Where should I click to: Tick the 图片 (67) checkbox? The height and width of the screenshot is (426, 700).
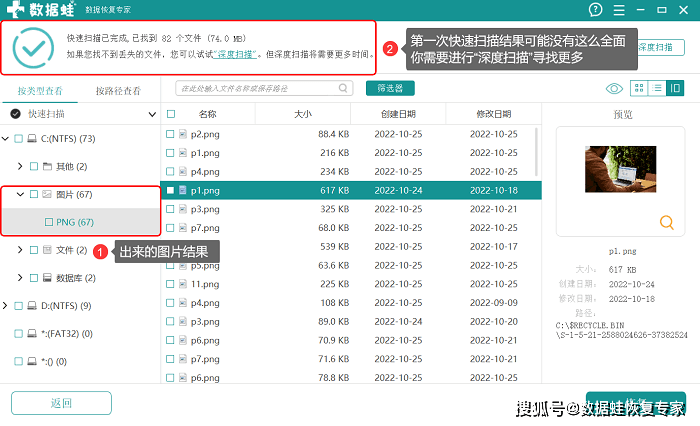coord(33,194)
